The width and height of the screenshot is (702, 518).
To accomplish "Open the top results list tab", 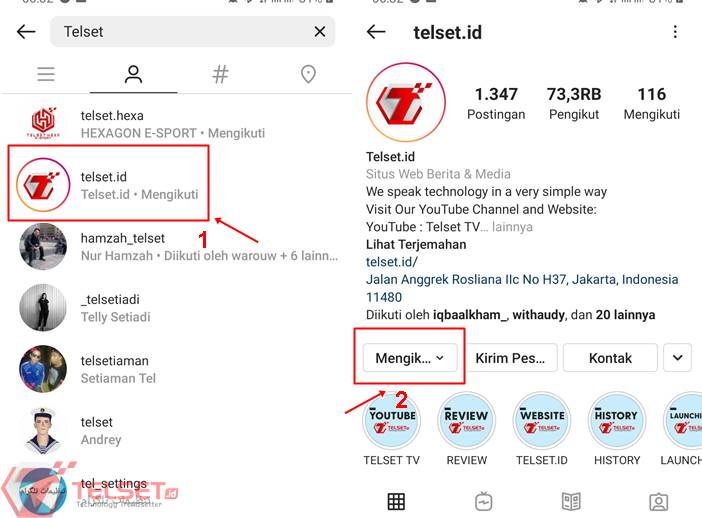I will point(46,74).
